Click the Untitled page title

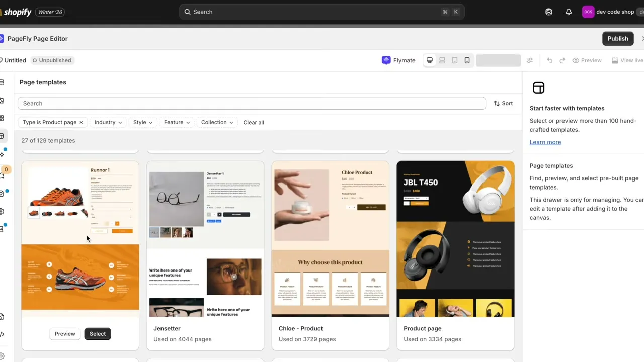15,60
